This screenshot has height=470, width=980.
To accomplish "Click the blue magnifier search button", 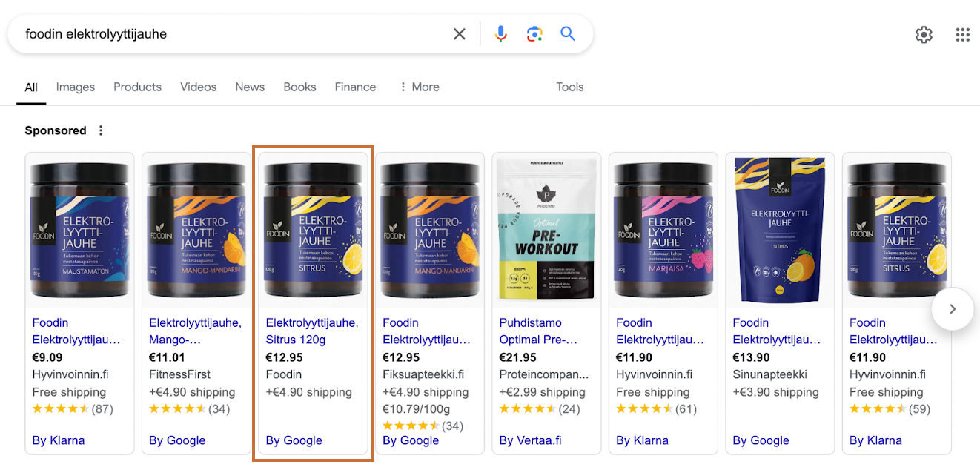I will (x=568, y=34).
